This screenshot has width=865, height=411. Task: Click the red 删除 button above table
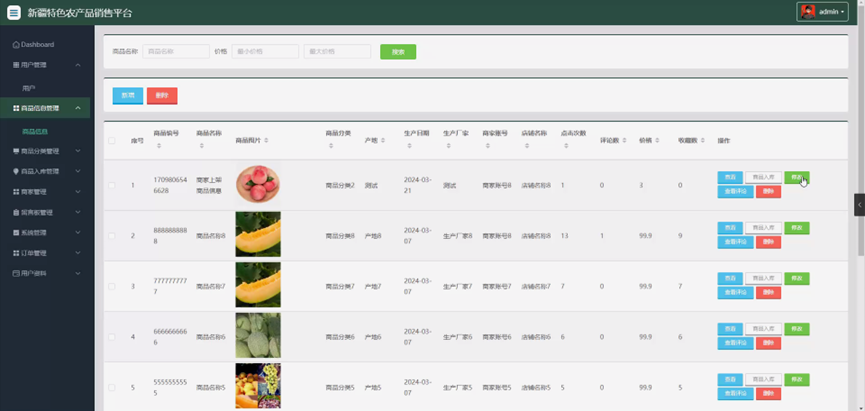coord(162,95)
